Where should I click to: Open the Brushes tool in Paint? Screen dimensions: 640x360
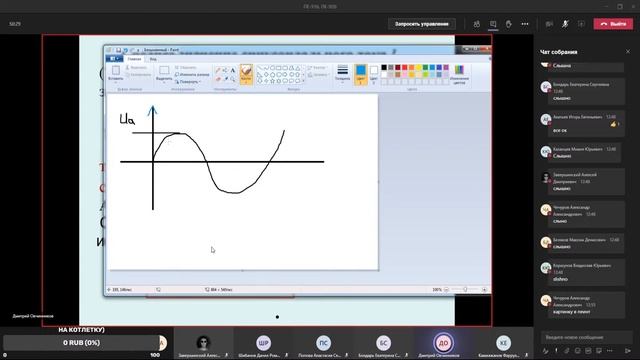246,74
